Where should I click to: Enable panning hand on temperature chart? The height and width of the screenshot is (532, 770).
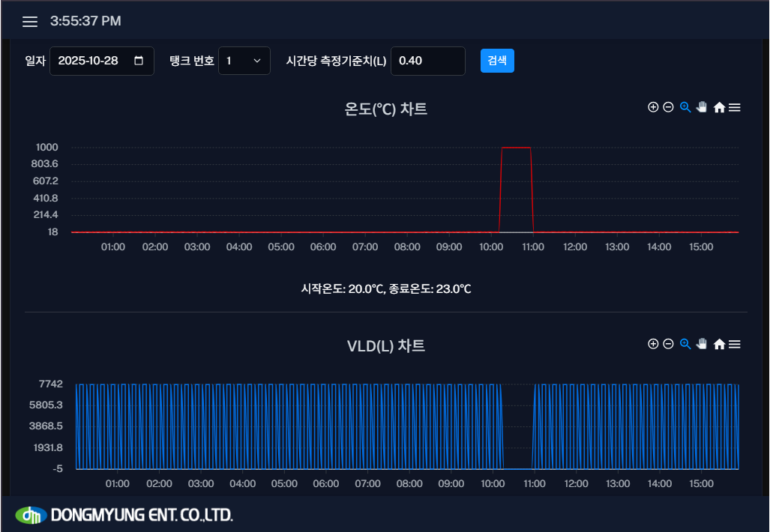click(702, 107)
